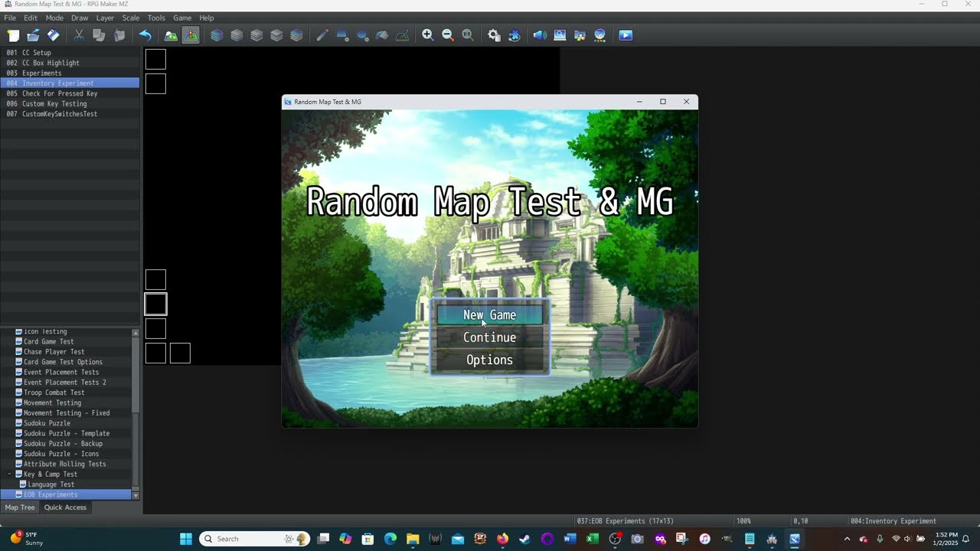Viewport: 980px width, 551px height.
Task: Select the Attribute Rolling Tests map
Action: click(65, 464)
